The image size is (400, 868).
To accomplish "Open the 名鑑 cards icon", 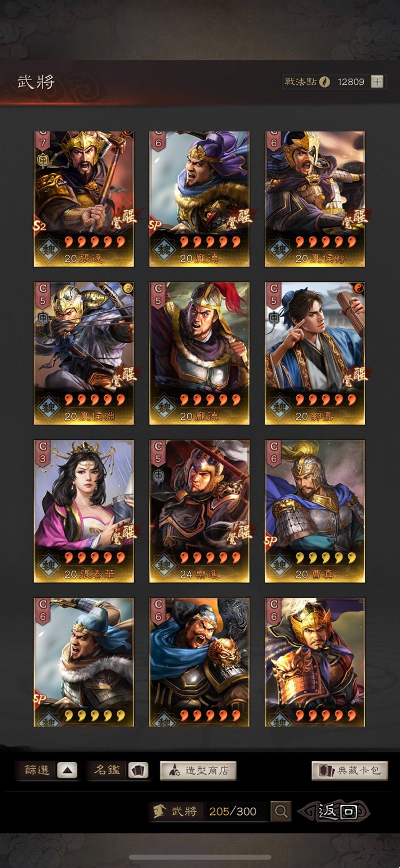I will point(138,770).
